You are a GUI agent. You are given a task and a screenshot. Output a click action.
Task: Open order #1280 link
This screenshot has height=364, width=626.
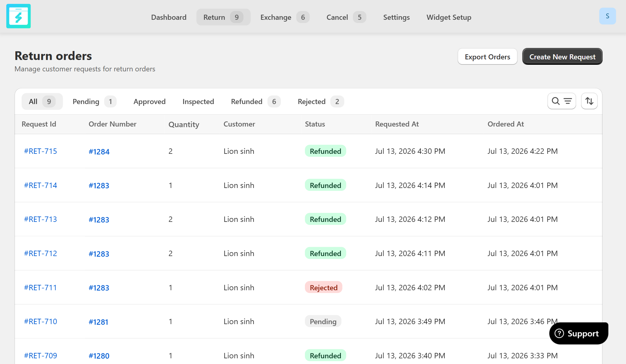[x=99, y=356]
